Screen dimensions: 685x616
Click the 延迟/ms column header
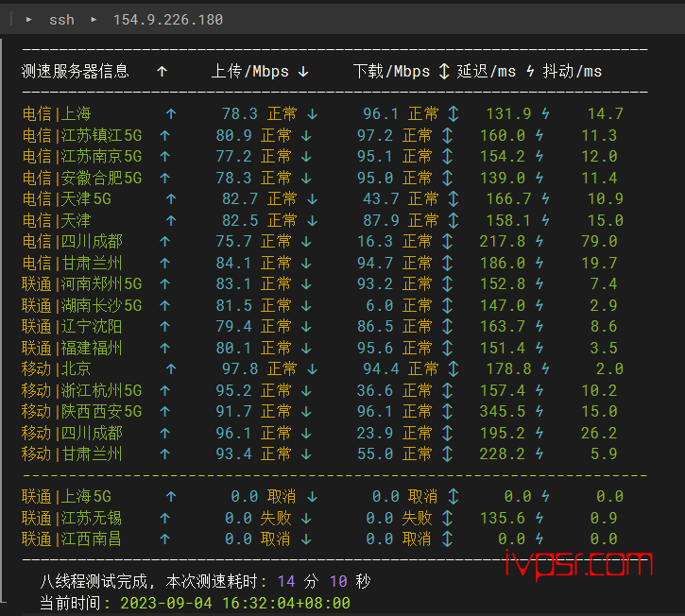(x=487, y=71)
